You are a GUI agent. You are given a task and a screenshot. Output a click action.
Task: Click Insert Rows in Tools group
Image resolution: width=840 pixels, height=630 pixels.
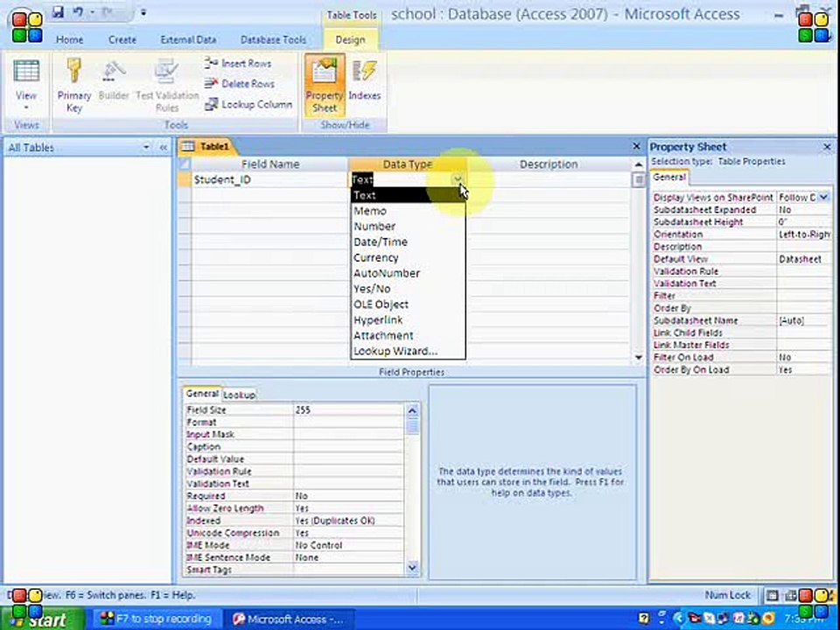pyautogui.click(x=238, y=63)
